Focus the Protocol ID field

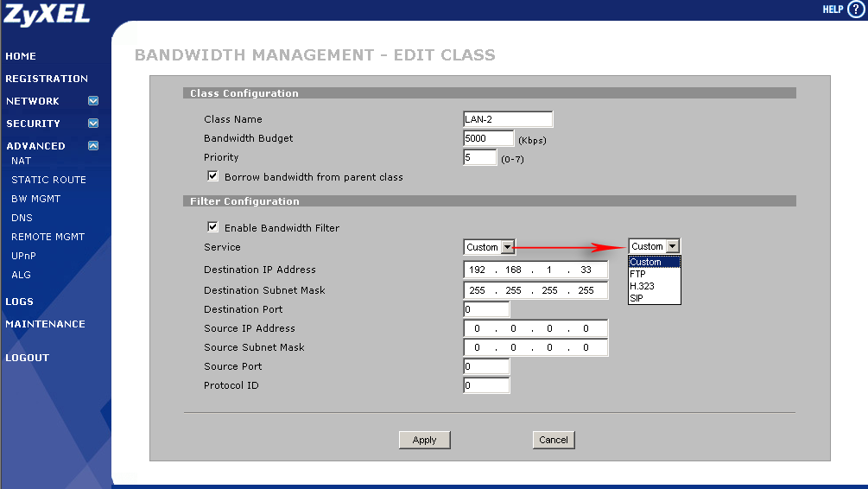click(486, 385)
